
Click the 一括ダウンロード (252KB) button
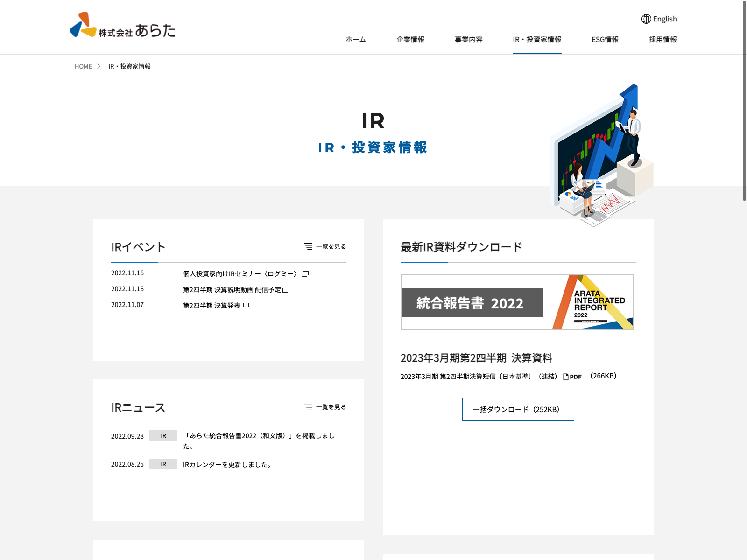coord(518,409)
